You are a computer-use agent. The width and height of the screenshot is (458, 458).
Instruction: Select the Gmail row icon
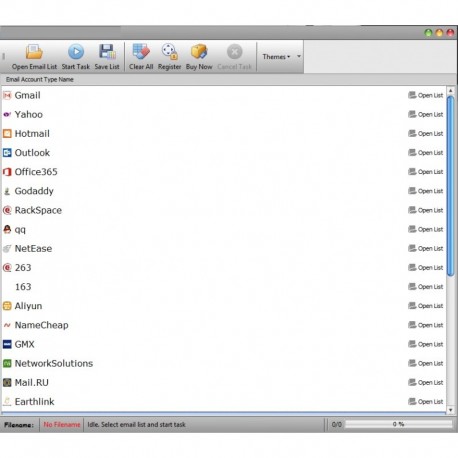[x=7, y=95]
